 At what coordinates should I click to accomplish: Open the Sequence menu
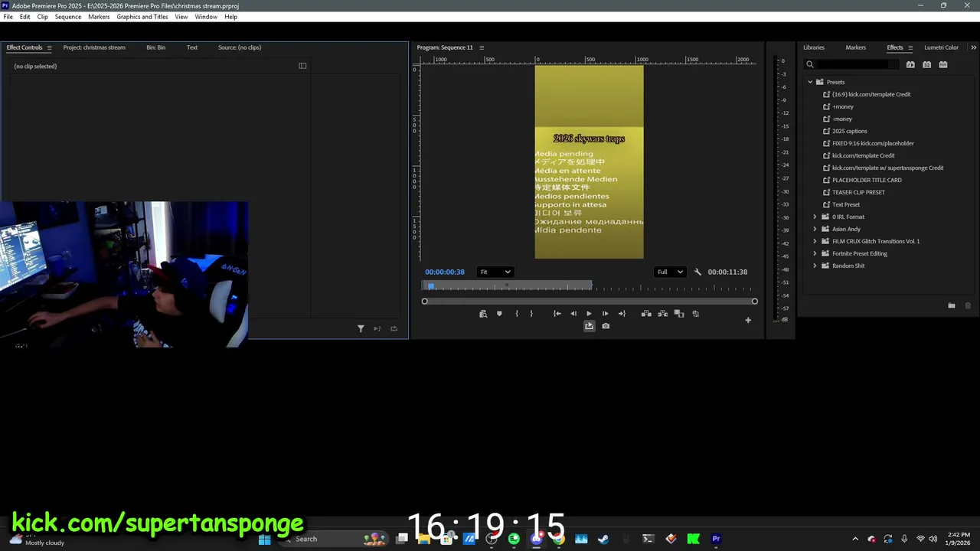pyautogui.click(x=67, y=17)
